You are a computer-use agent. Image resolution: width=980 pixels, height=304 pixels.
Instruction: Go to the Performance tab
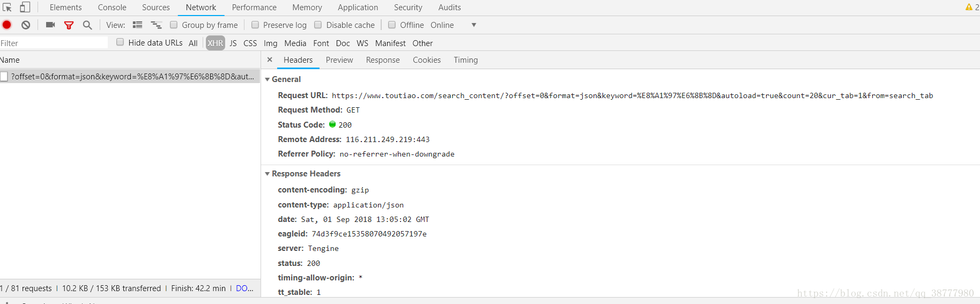[x=254, y=8]
